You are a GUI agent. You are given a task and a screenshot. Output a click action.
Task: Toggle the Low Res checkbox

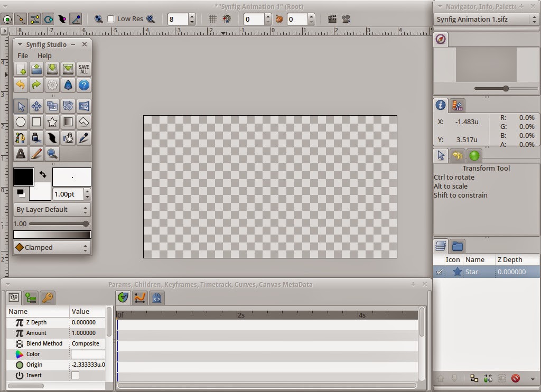coord(111,19)
